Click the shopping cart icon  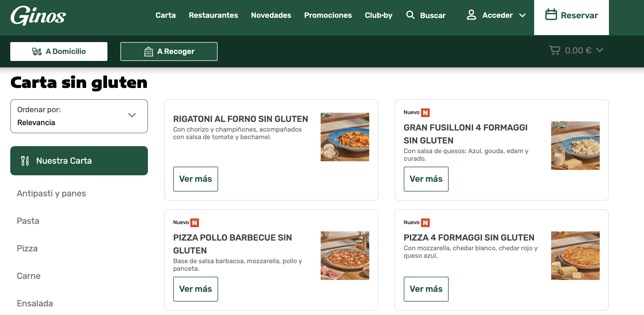(x=554, y=50)
